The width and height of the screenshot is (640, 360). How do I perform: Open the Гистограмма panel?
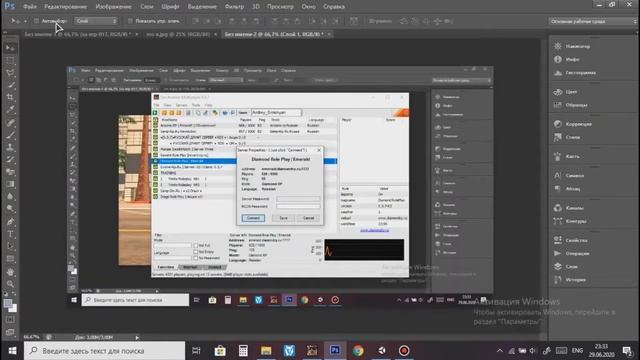click(x=575, y=73)
